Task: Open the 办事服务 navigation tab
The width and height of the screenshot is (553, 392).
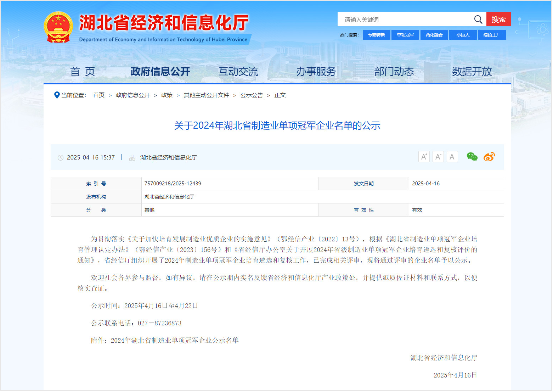Action: (x=316, y=72)
